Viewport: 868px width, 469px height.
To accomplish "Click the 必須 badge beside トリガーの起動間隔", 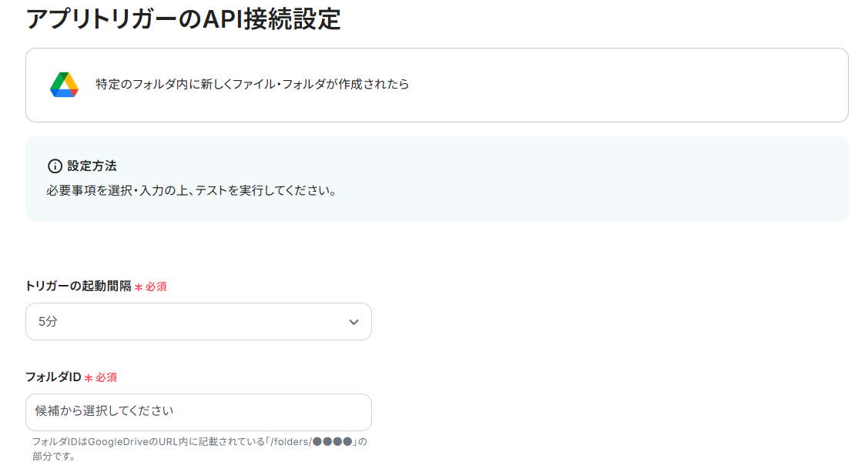I will coord(156,287).
